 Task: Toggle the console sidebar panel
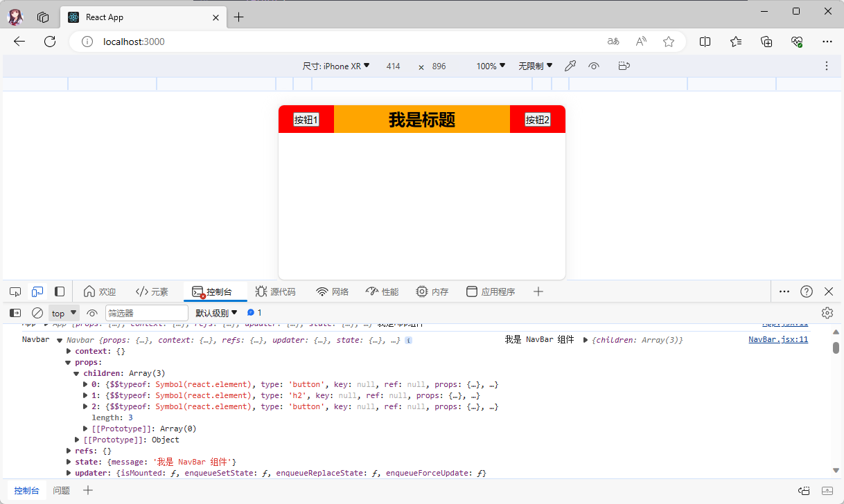15,313
